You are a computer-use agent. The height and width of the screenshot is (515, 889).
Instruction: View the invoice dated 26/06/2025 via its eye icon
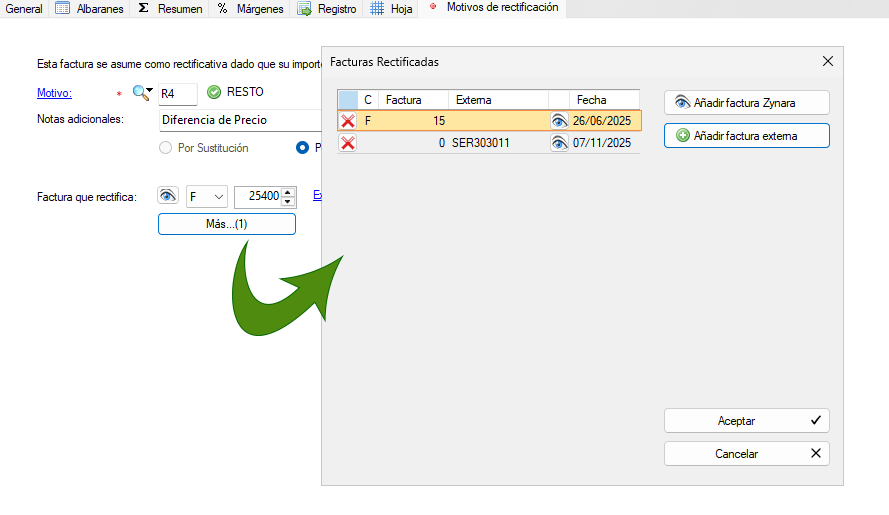(x=559, y=121)
